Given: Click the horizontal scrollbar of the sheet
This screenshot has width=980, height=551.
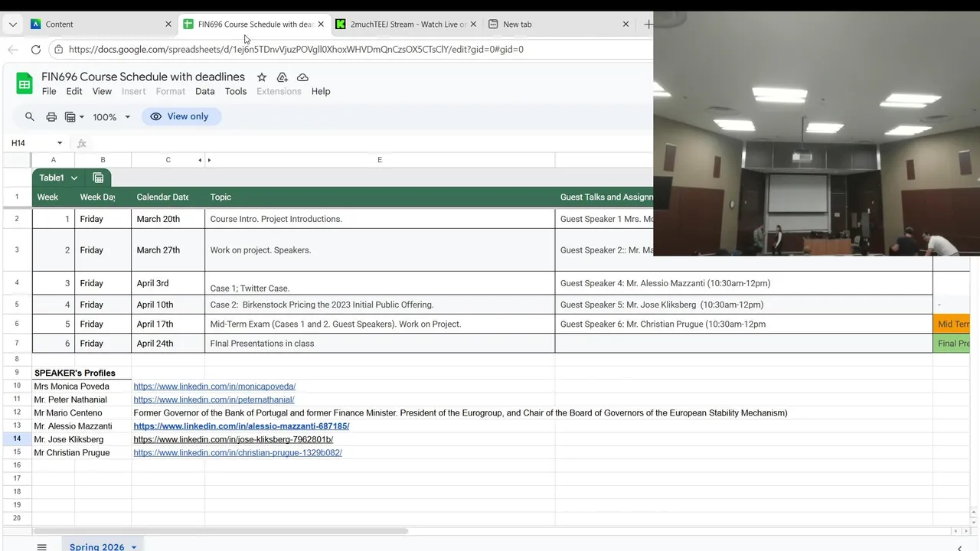Looking at the screenshot, I should (x=220, y=531).
